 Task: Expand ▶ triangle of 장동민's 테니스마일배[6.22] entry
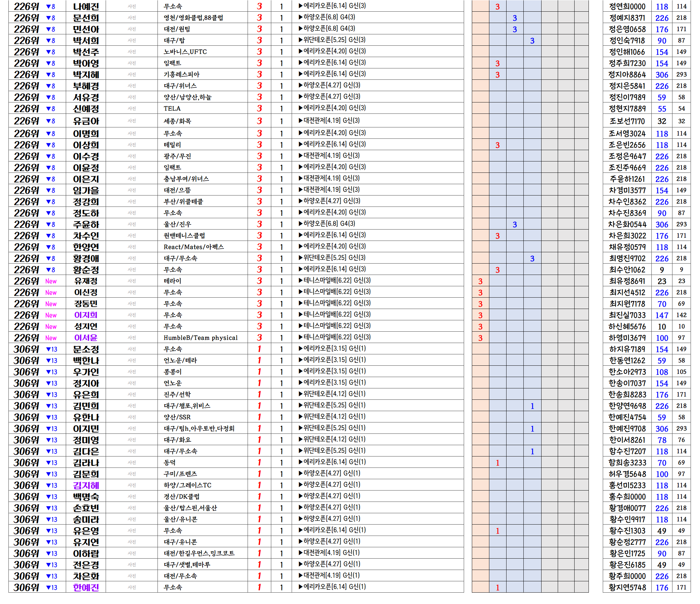[x=300, y=303]
